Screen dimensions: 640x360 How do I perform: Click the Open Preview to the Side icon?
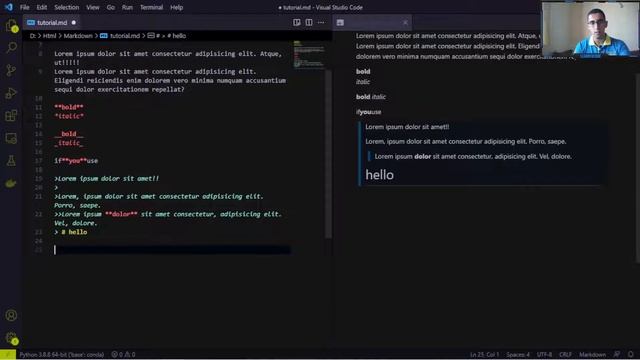297,22
